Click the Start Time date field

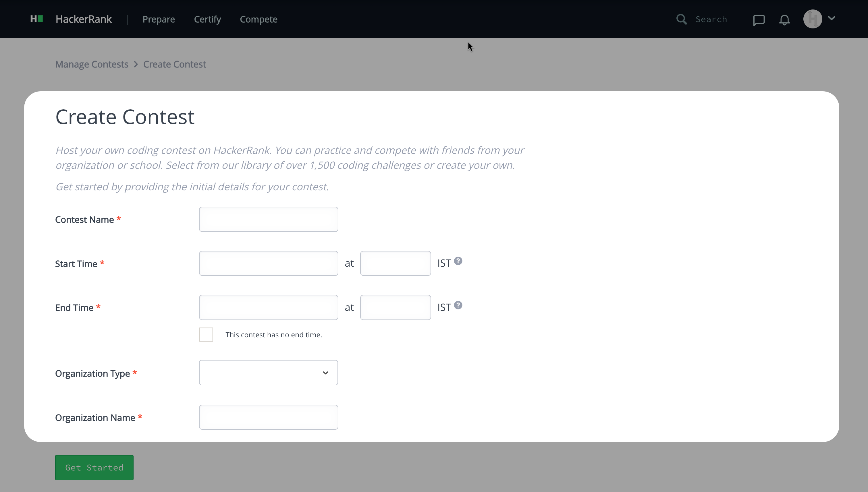[x=269, y=263]
